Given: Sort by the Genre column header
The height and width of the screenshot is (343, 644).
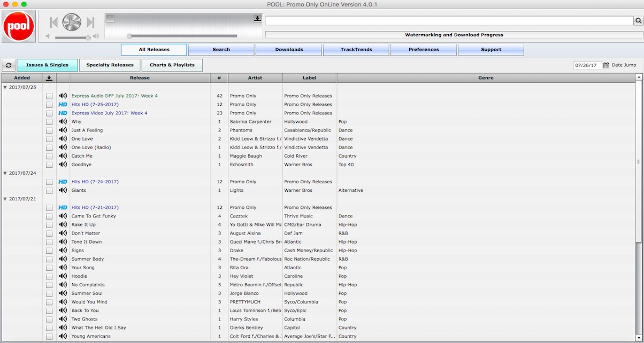Looking at the screenshot, I should pyautogui.click(x=486, y=78).
